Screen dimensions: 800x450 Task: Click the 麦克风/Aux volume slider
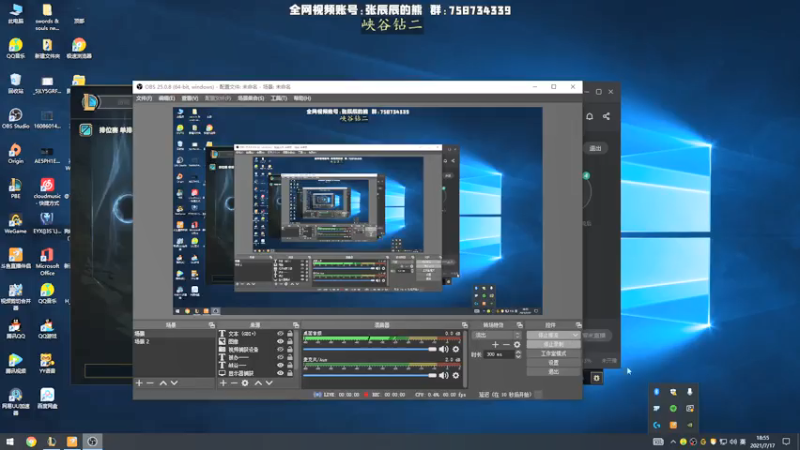coord(370,376)
